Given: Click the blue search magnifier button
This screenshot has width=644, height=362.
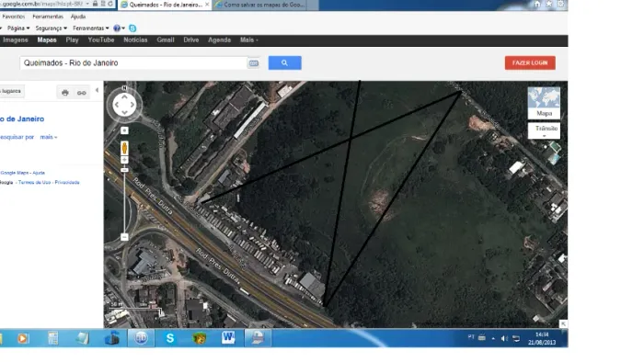Looking at the screenshot, I should [284, 62].
